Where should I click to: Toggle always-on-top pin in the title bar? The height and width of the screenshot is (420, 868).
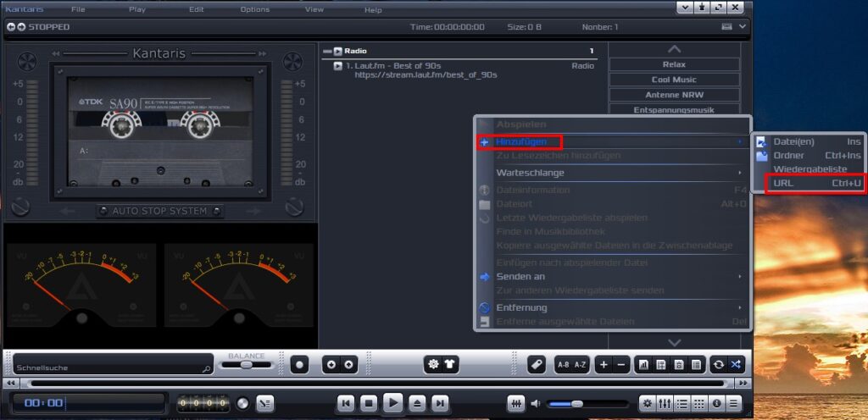(x=702, y=7)
